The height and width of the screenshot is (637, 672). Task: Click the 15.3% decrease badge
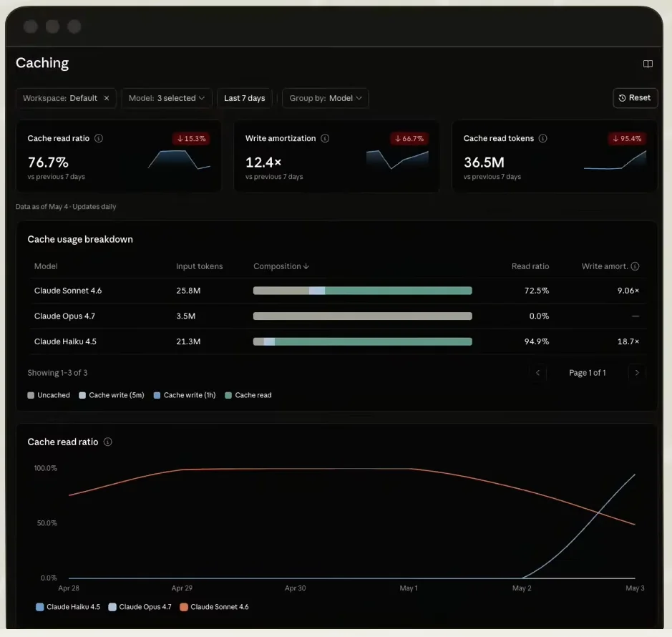(191, 138)
